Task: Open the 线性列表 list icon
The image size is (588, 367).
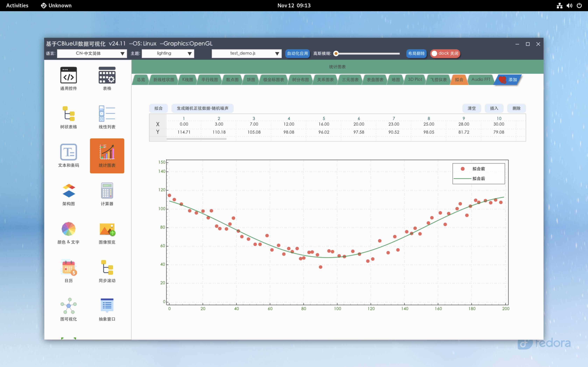Action: click(107, 114)
